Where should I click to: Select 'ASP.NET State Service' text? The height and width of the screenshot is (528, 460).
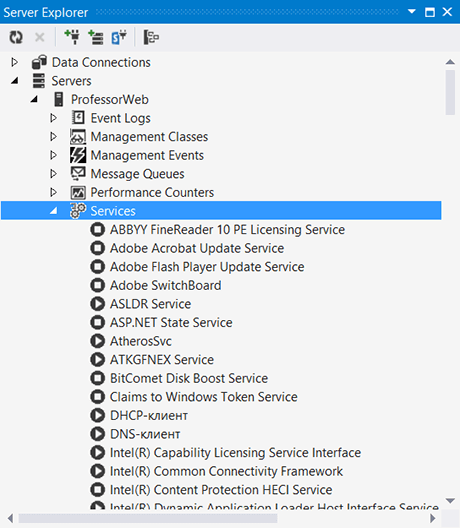point(171,323)
